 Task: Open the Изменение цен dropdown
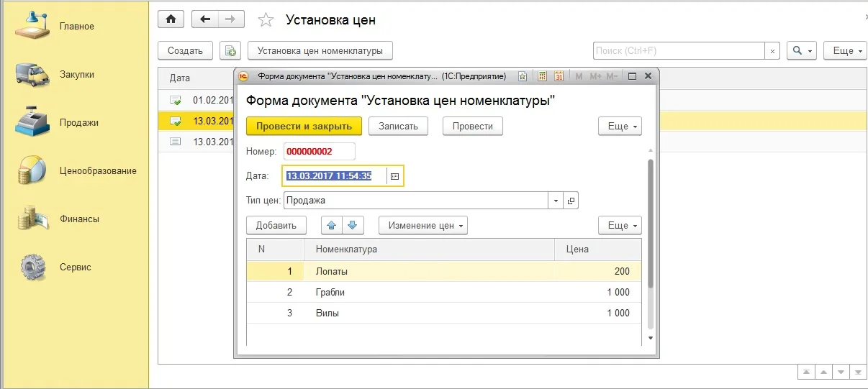(423, 225)
